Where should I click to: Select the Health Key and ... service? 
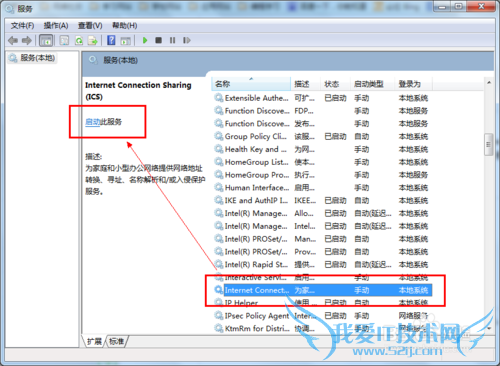[x=322, y=149]
